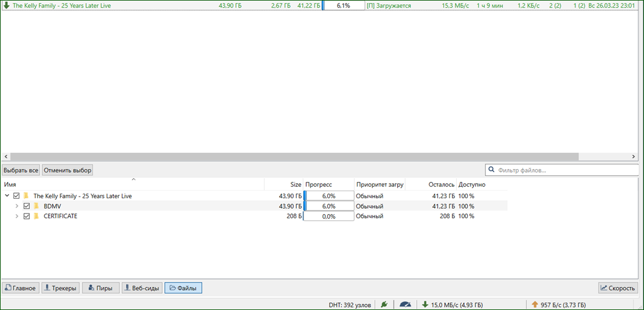Screen dimensions: 644x310
Task: Click the 208 Б size cell of CERTIFICATE
Action: 294,216
